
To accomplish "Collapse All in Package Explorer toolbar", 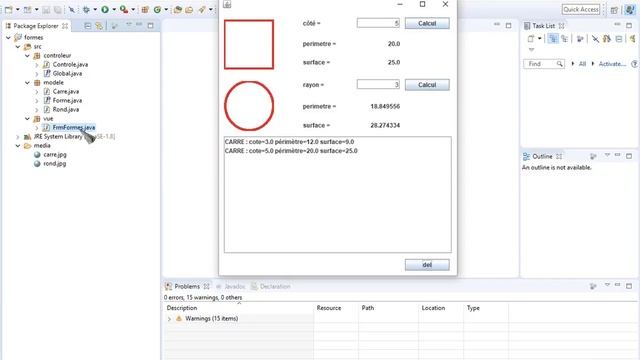I will tap(87, 26).
